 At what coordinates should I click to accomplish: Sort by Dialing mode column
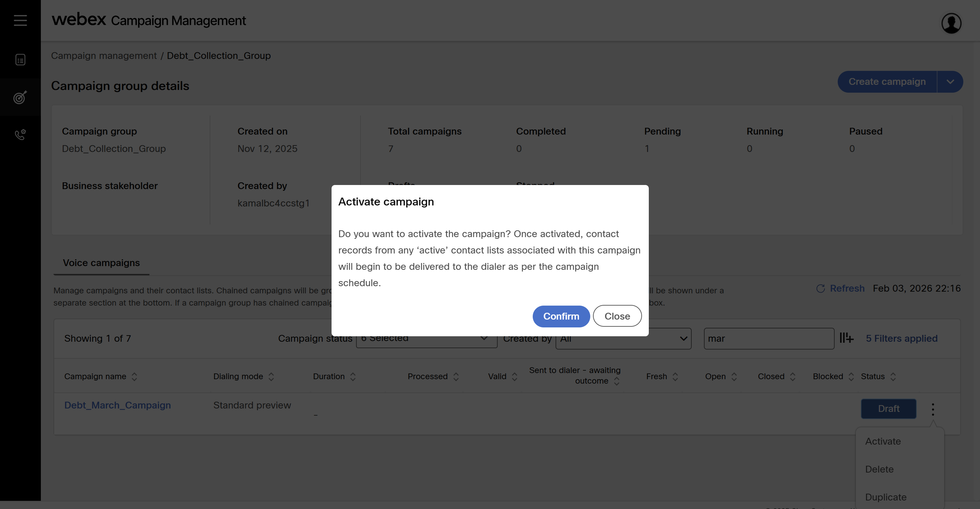(271, 376)
